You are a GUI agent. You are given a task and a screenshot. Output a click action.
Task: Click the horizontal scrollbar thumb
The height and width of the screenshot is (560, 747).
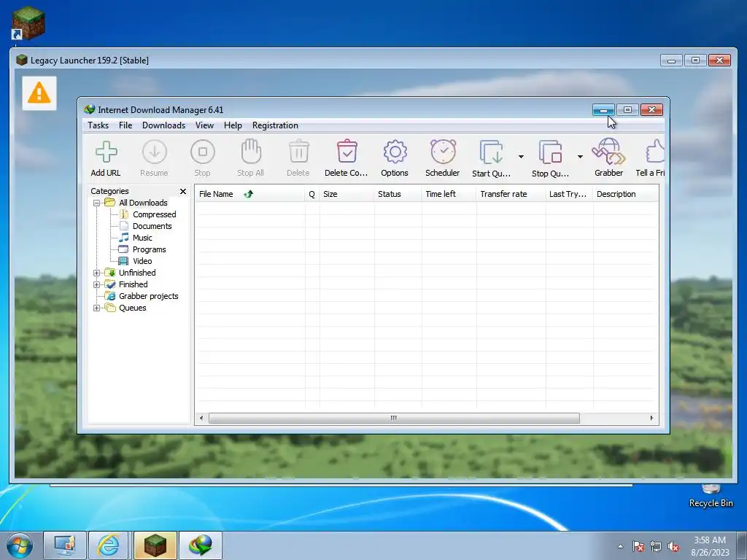point(394,418)
